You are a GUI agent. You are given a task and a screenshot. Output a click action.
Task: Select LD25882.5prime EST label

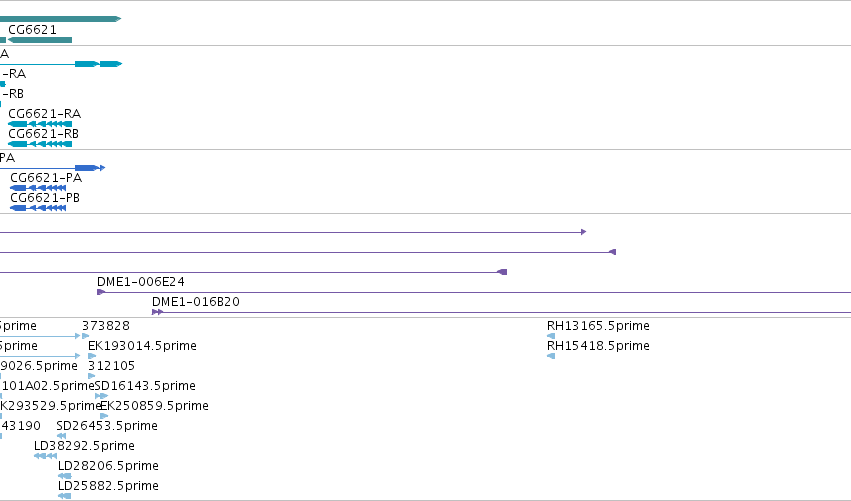tap(108, 487)
